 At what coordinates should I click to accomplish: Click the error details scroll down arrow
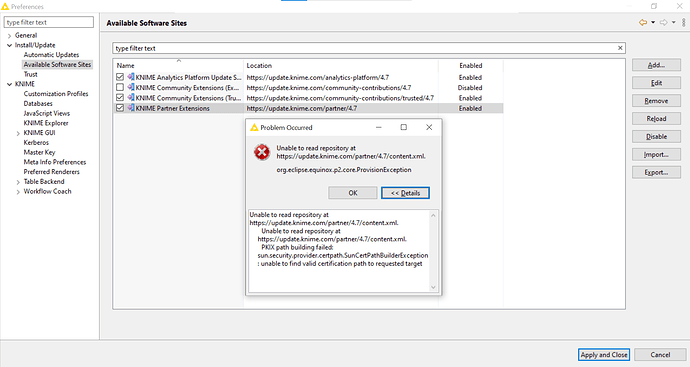[x=433, y=287]
